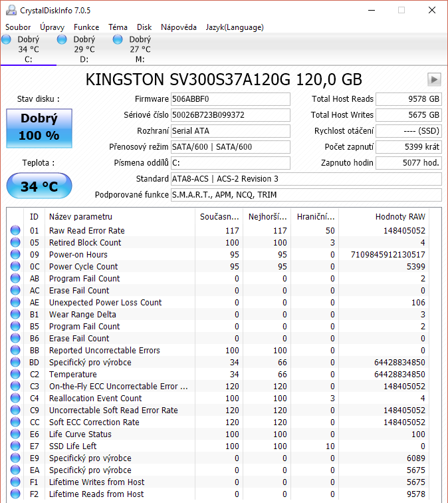Click the serial number field 50026B723B099372
Screen dimensions: 448x503
231,115
